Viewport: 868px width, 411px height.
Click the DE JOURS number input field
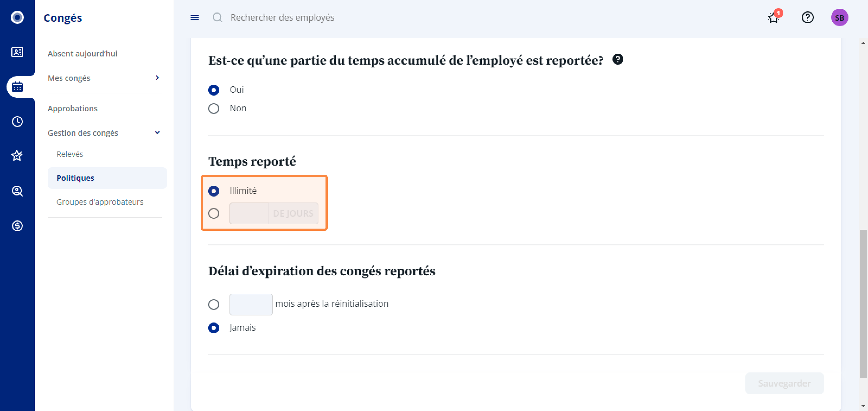tap(249, 213)
